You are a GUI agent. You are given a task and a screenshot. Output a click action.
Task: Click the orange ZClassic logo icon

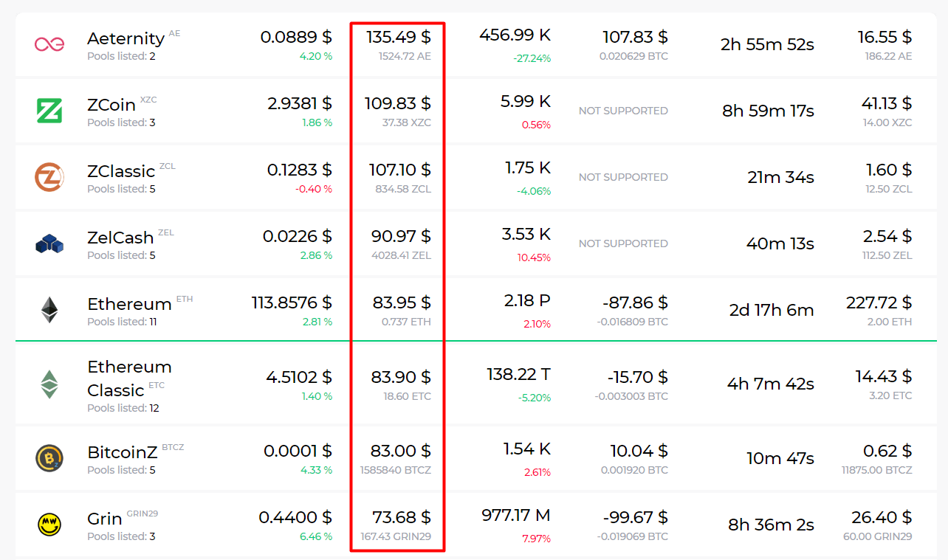point(49,177)
